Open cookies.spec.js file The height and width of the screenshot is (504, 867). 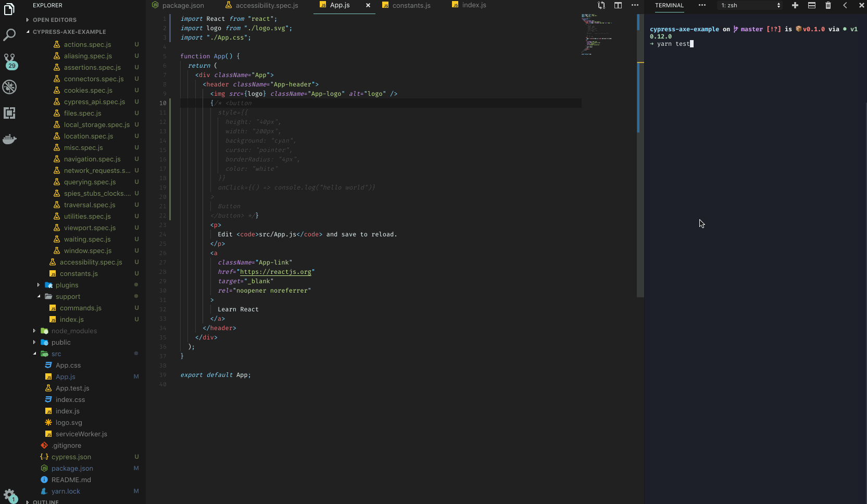click(x=88, y=91)
